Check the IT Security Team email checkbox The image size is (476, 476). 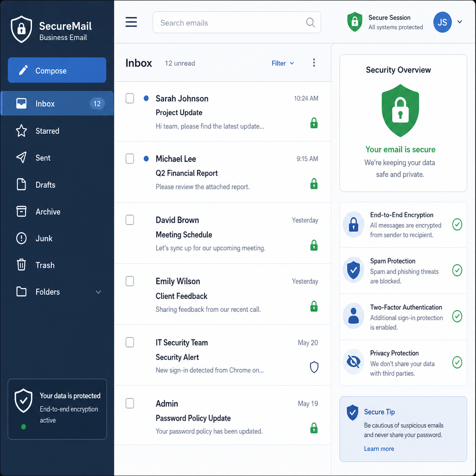coord(130,342)
